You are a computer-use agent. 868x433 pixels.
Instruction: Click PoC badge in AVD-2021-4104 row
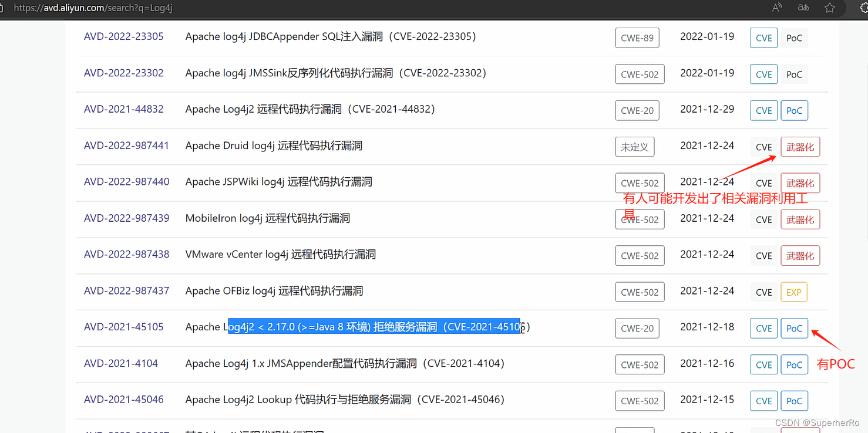[x=794, y=365]
